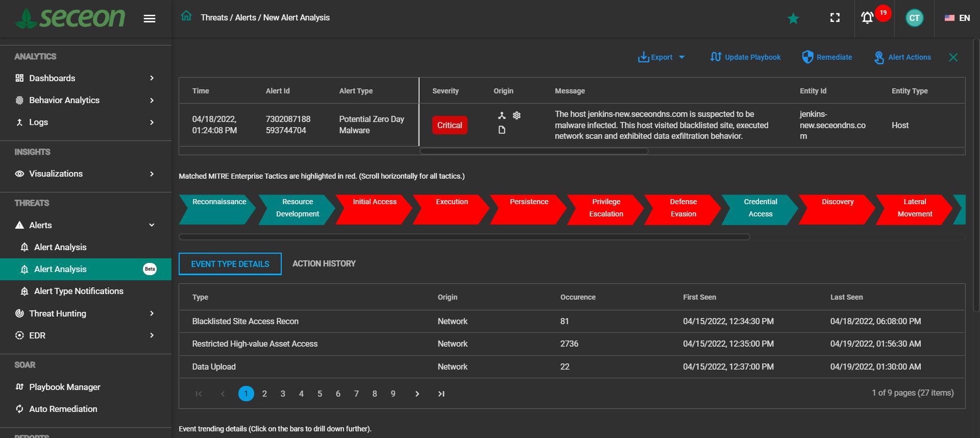Click the network origin icon in alert row
This screenshot has width=980, height=438.
point(502,116)
